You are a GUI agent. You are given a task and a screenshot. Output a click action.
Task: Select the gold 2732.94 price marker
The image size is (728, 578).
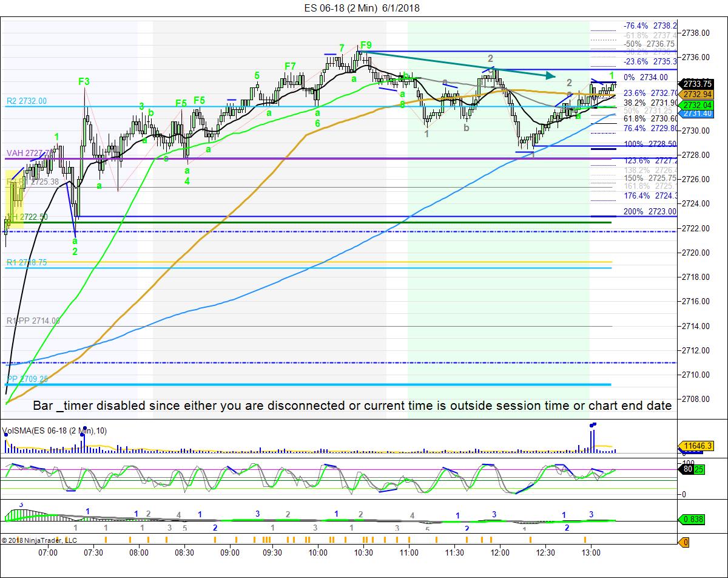(x=696, y=94)
